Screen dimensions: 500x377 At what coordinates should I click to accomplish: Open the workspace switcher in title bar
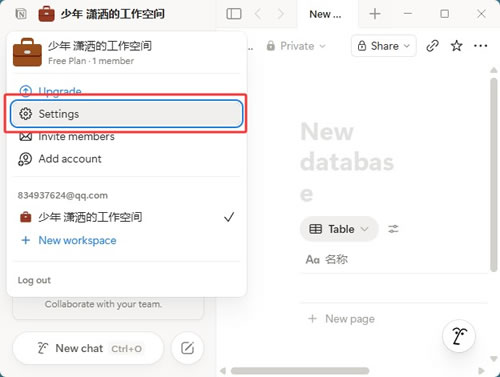pos(102,14)
